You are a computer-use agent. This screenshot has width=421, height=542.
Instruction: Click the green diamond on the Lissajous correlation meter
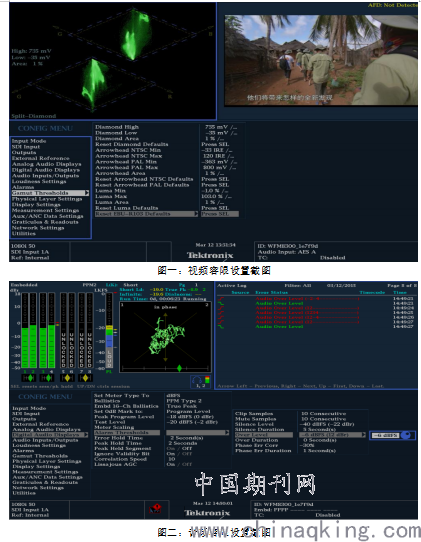179,368
